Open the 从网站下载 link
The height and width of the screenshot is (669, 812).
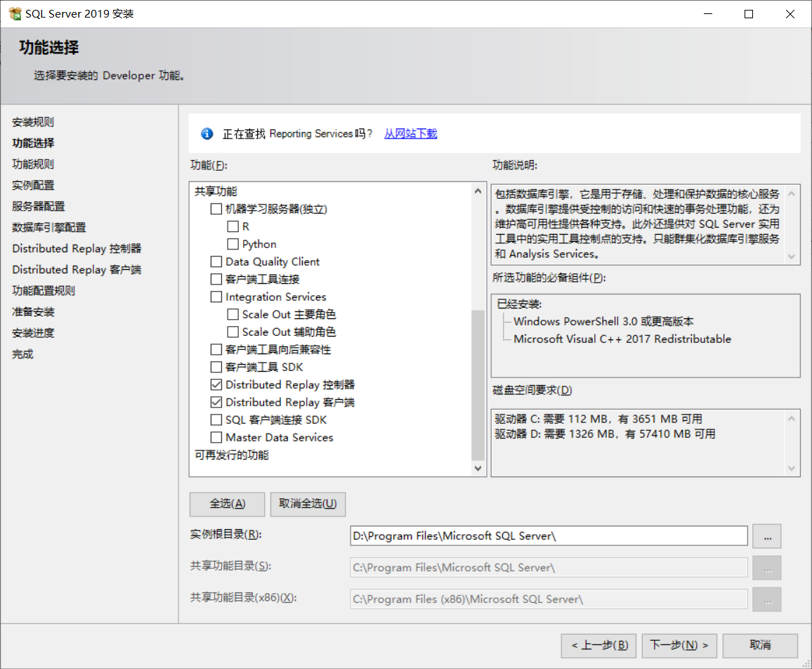411,134
